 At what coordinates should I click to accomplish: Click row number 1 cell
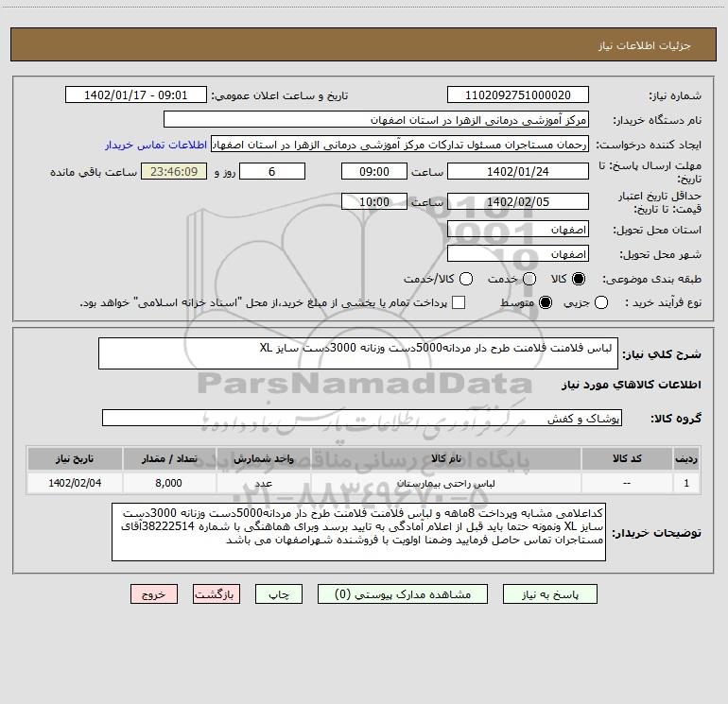(x=686, y=483)
